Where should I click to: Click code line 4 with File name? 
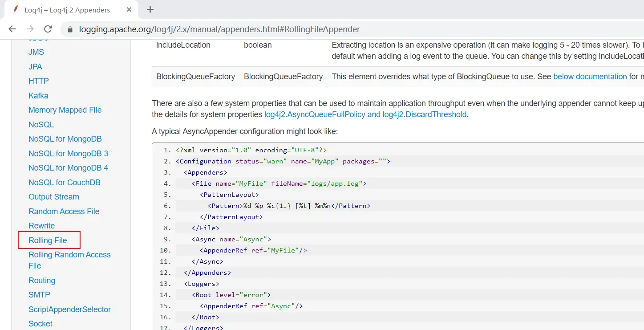(279, 183)
